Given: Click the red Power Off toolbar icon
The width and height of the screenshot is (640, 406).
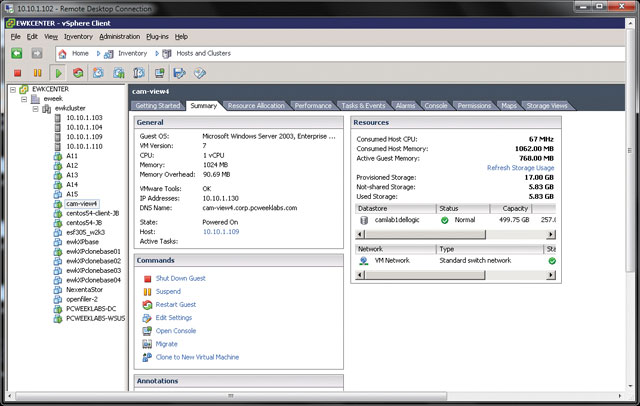Looking at the screenshot, I should click(17, 73).
